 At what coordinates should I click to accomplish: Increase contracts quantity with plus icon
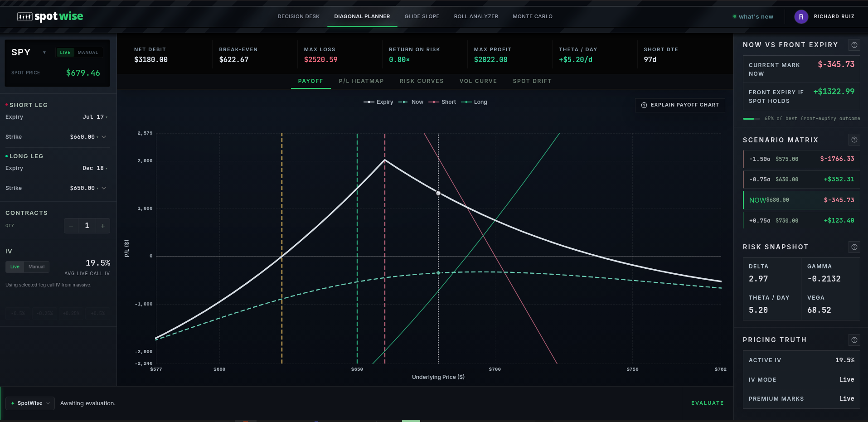tap(103, 226)
